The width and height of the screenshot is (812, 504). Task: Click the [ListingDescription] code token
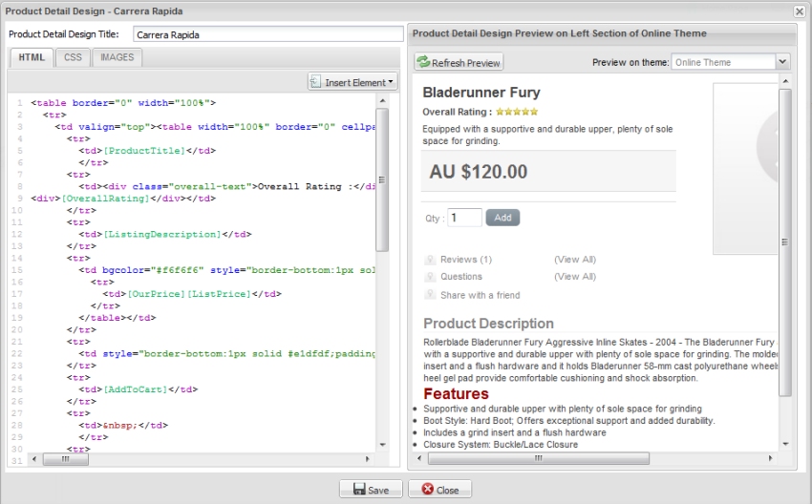162,234
